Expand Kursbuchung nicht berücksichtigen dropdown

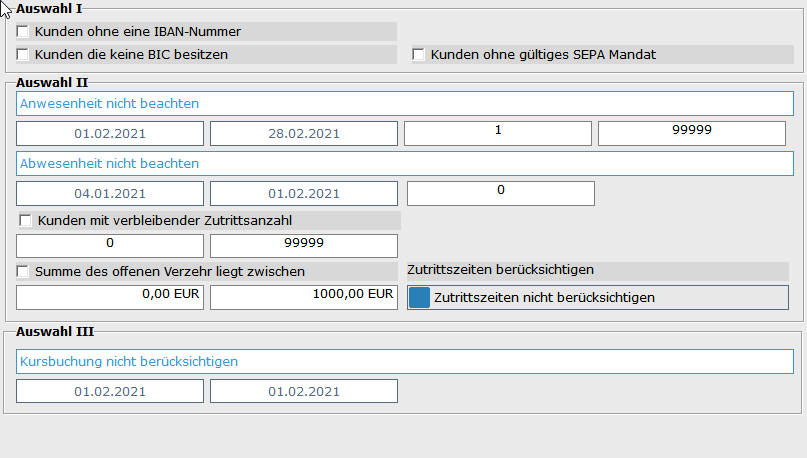click(405, 362)
